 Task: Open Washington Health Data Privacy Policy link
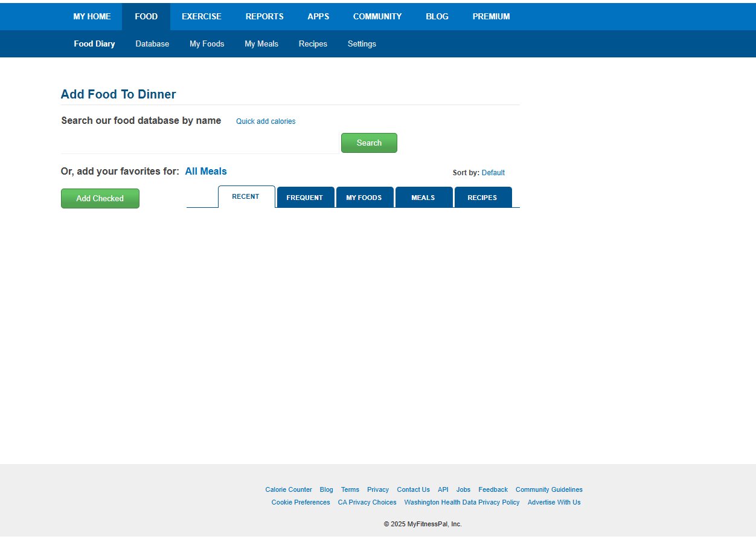(x=462, y=502)
